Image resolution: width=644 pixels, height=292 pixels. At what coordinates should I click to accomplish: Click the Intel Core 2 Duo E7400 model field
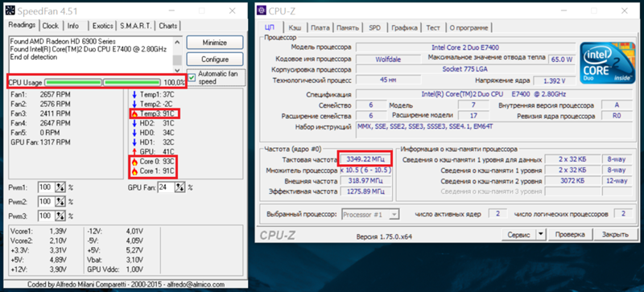464,47
